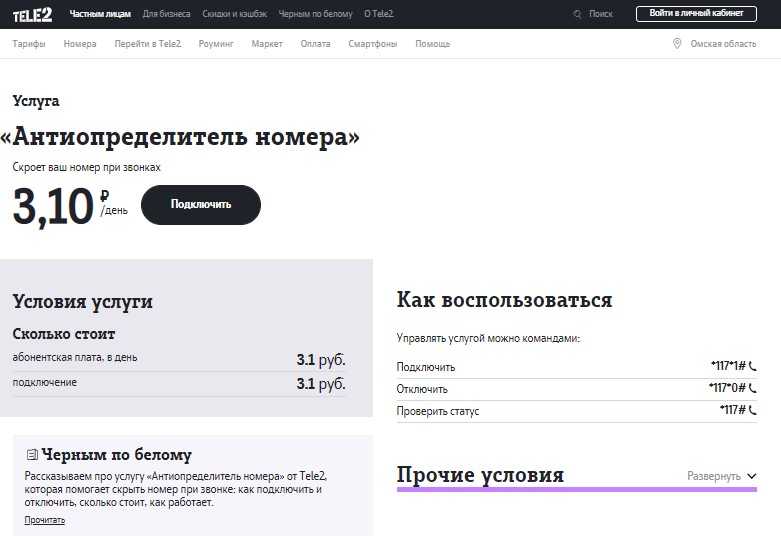Image resolution: width=781 pixels, height=536 pixels.
Task: Go to Скидки и кэшбэк
Action: click(235, 14)
